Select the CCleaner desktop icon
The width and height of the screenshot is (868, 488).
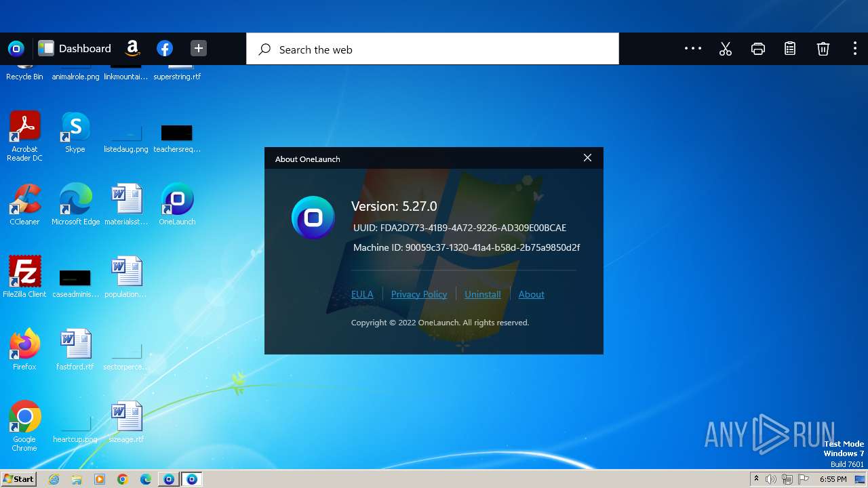click(x=24, y=204)
